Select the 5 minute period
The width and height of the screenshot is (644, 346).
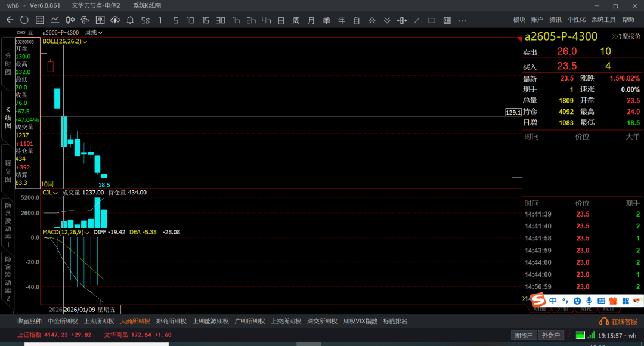[x=176, y=20]
